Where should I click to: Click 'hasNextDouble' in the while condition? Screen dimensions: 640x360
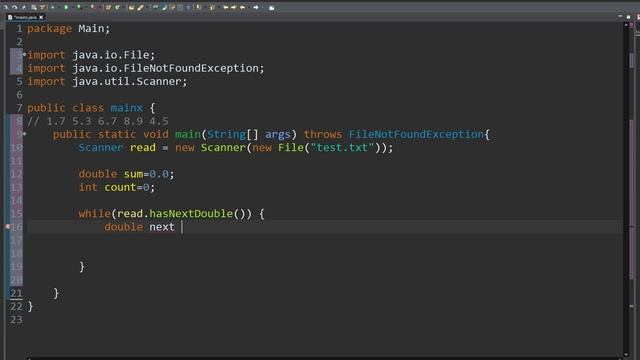[x=191, y=213]
